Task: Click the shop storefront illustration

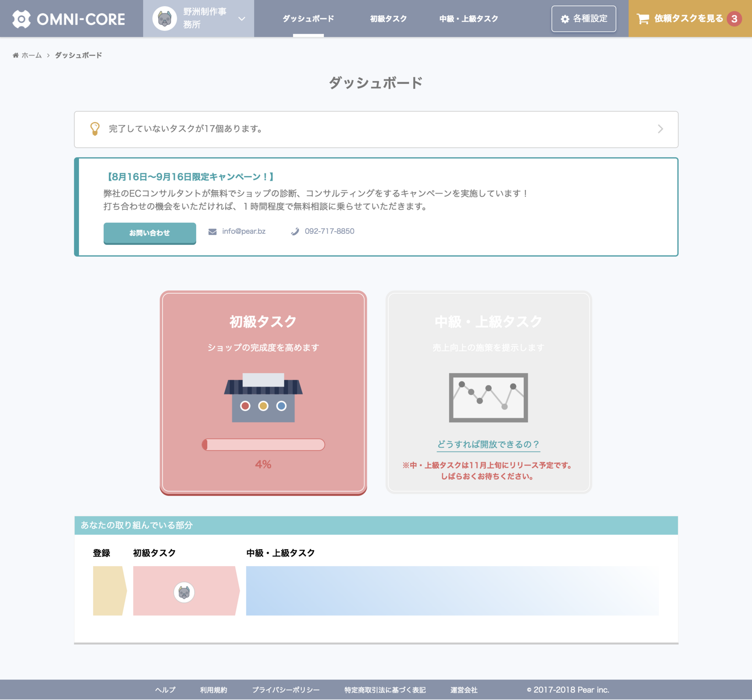Action: pyautogui.click(x=263, y=397)
